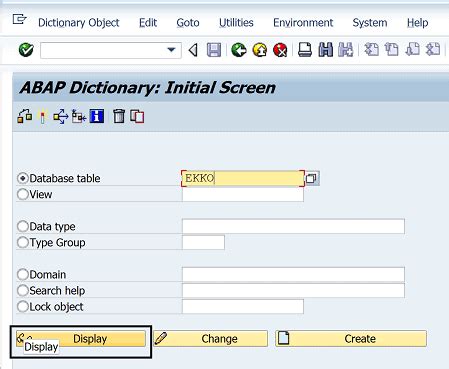This screenshot has width=449, height=369.
Task: Open the Utilities menu
Action: pos(236,23)
